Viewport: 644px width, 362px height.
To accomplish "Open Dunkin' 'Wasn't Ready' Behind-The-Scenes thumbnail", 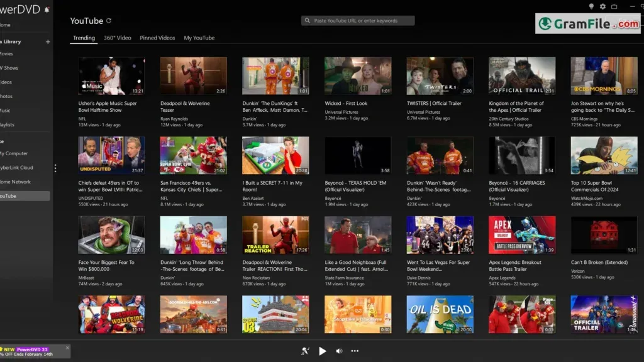I will point(440,156).
